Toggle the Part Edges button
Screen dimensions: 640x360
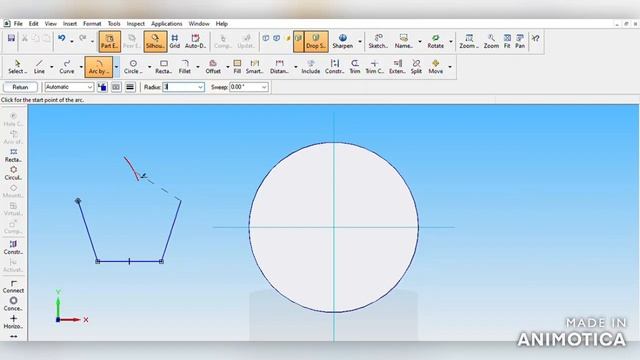[109, 42]
